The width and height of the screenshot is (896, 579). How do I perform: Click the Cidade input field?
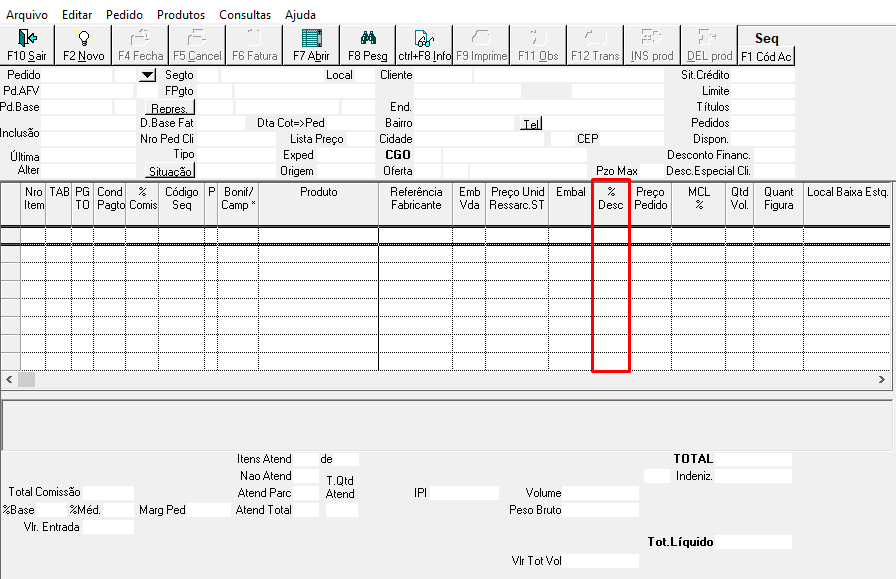click(x=478, y=139)
